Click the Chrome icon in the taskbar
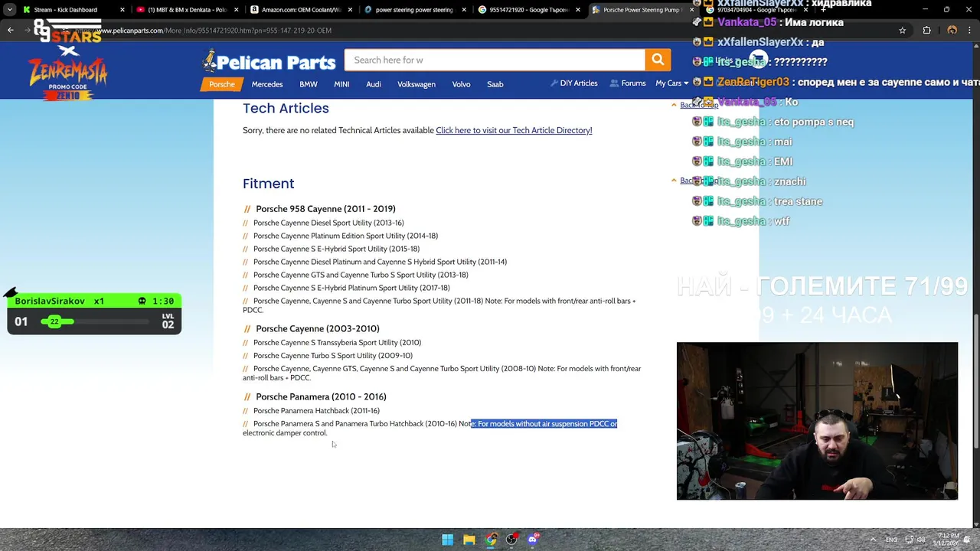Screen dimensions: 980x551 (x=491, y=540)
